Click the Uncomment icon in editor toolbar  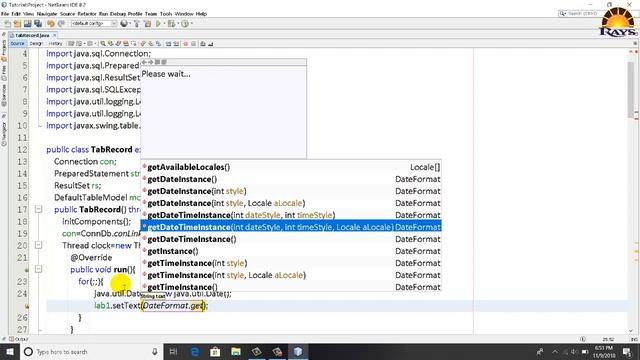point(211,44)
